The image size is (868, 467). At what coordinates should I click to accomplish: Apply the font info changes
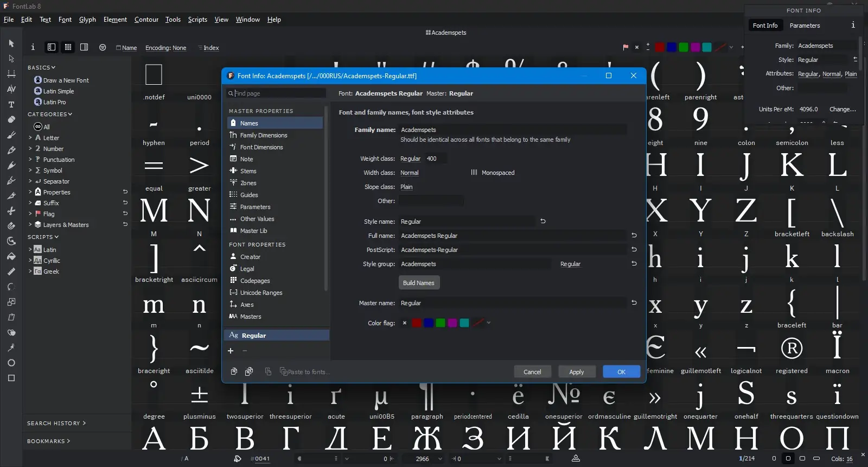click(x=577, y=372)
